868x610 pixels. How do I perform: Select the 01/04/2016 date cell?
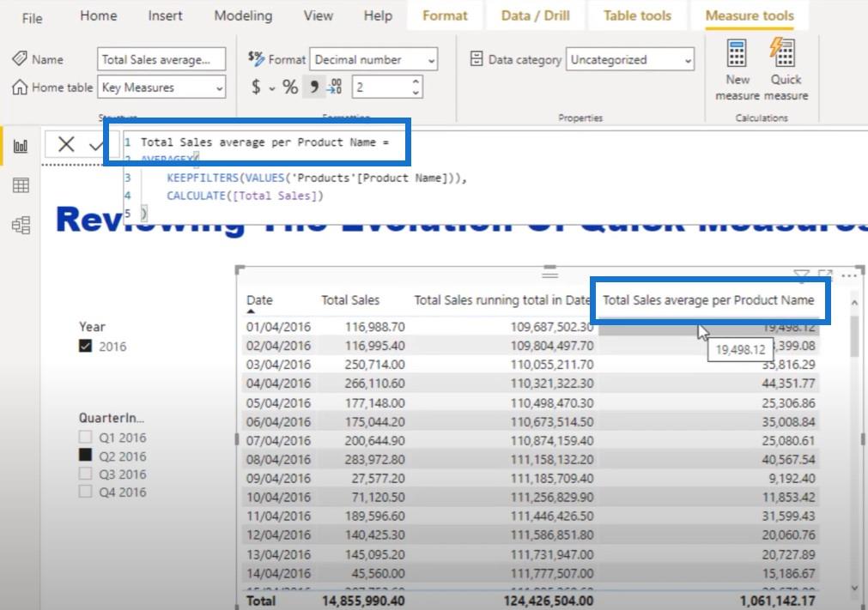click(x=278, y=327)
